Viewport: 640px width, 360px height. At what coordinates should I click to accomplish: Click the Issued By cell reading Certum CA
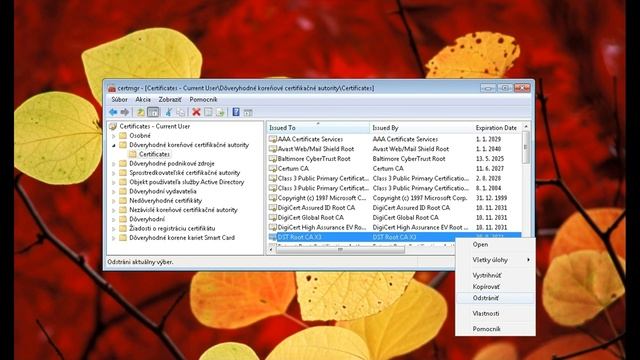tap(388, 169)
